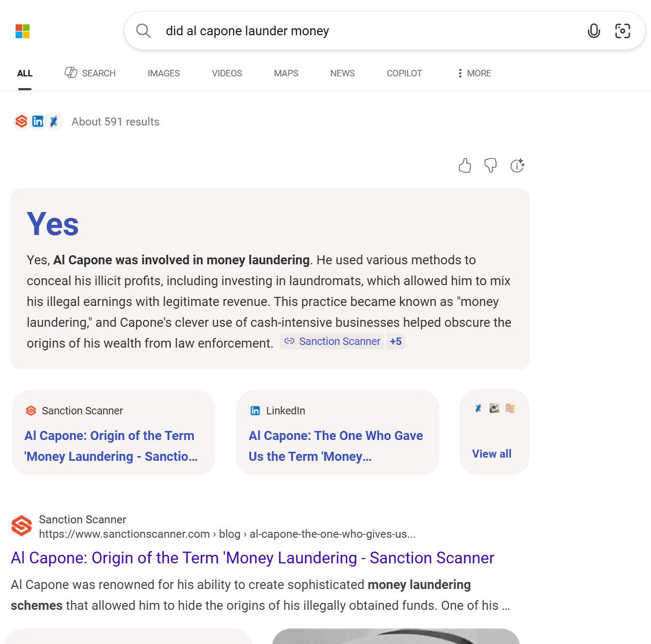651x644 pixels.
Task: Click the About 591 results text
Action: (115, 122)
